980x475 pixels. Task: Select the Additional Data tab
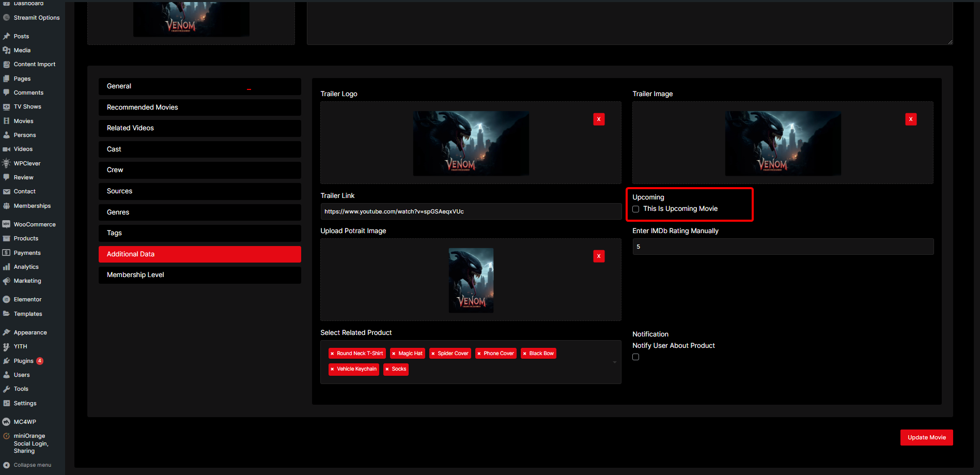point(200,254)
